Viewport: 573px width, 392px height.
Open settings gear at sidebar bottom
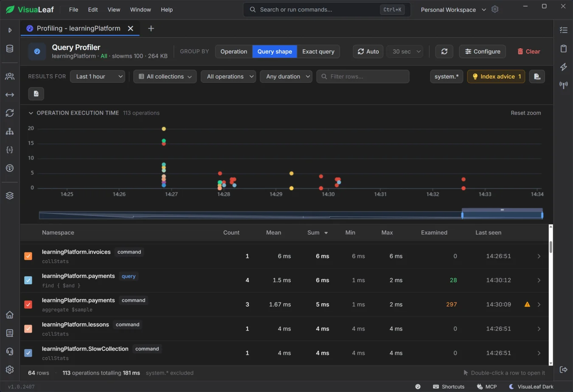(10, 370)
